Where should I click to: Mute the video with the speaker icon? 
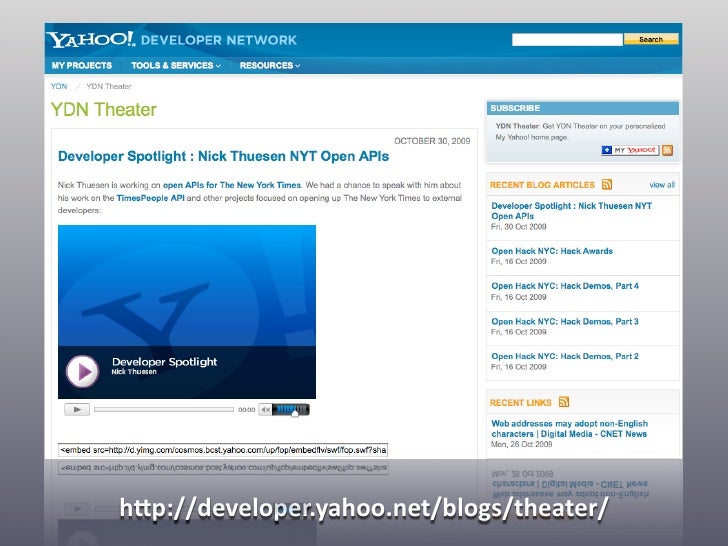pos(265,410)
